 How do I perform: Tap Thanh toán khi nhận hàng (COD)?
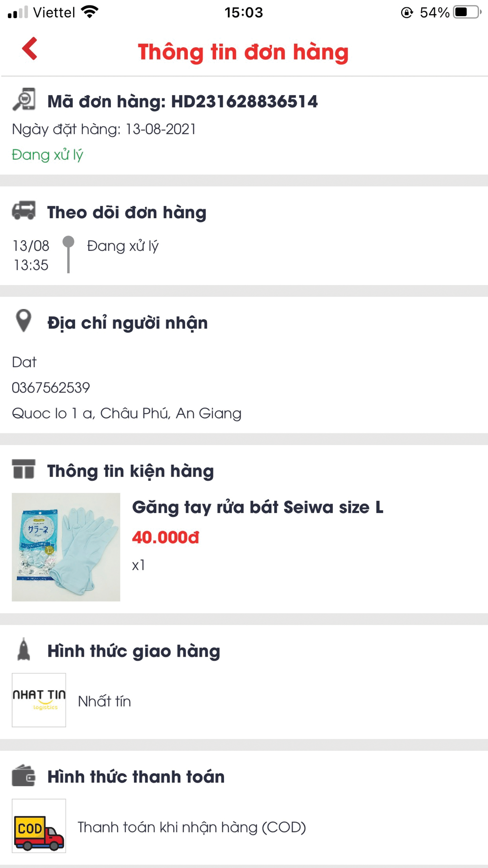[192, 827]
